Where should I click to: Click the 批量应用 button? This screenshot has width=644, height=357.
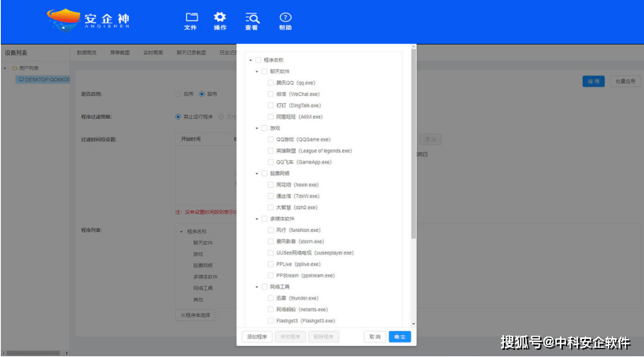(625, 81)
